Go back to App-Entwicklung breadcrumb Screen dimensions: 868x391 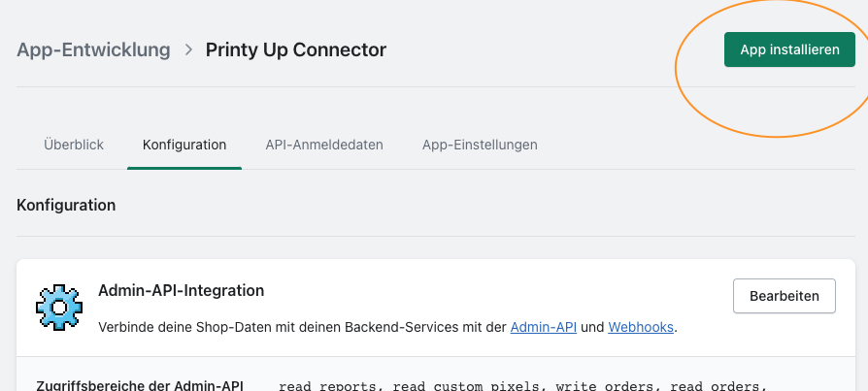[93, 49]
